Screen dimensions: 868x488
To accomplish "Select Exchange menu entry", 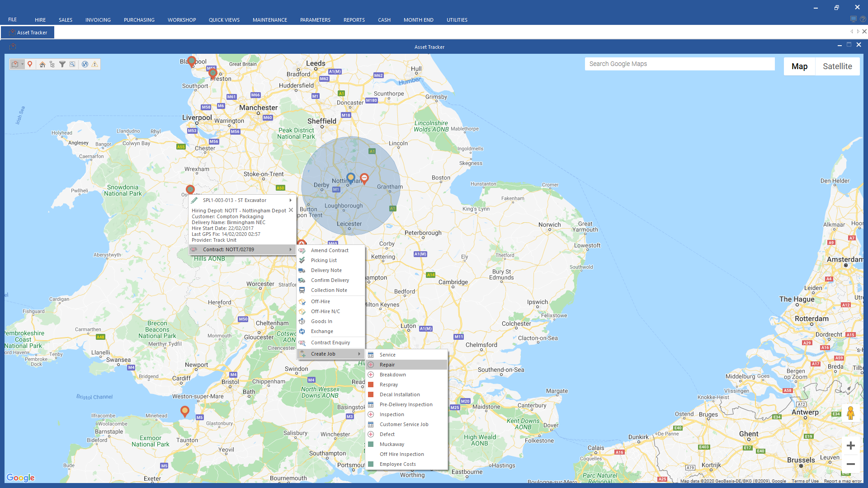I will (x=330, y=331).
